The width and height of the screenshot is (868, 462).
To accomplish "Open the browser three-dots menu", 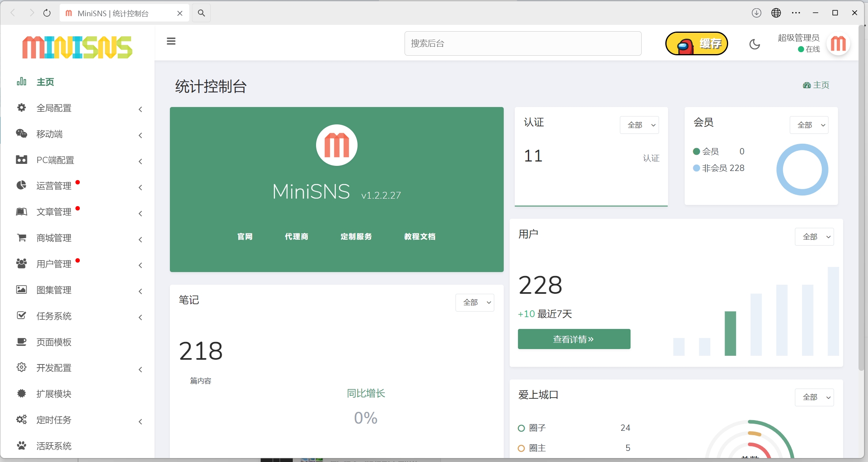I will click(x=796, y=13).
